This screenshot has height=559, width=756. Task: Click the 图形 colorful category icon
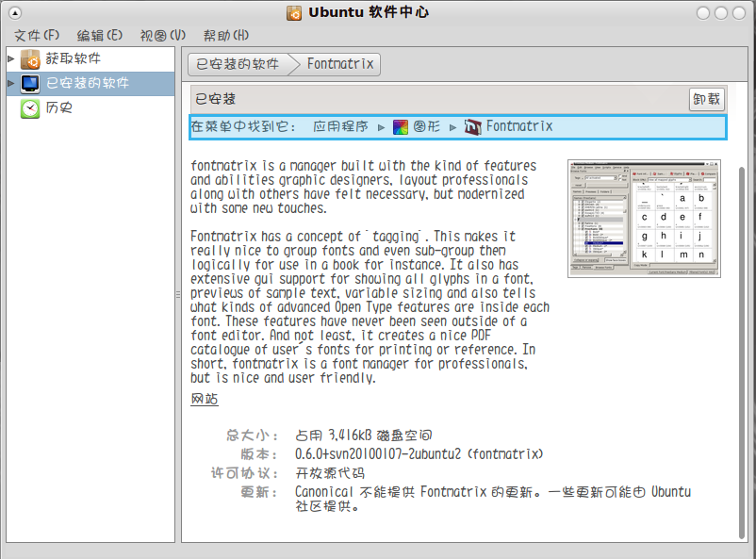tap(401, 127)
